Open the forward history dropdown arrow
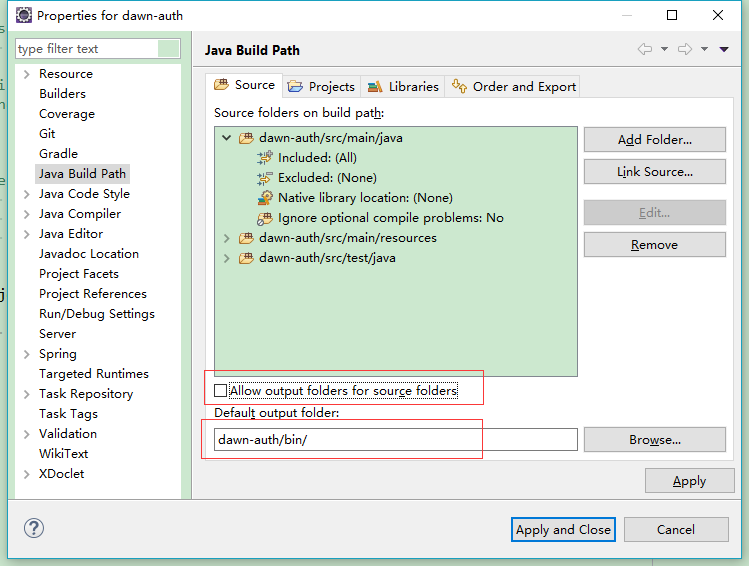The image size is (749, 566). pyautogui.click(x=704, y=49)
